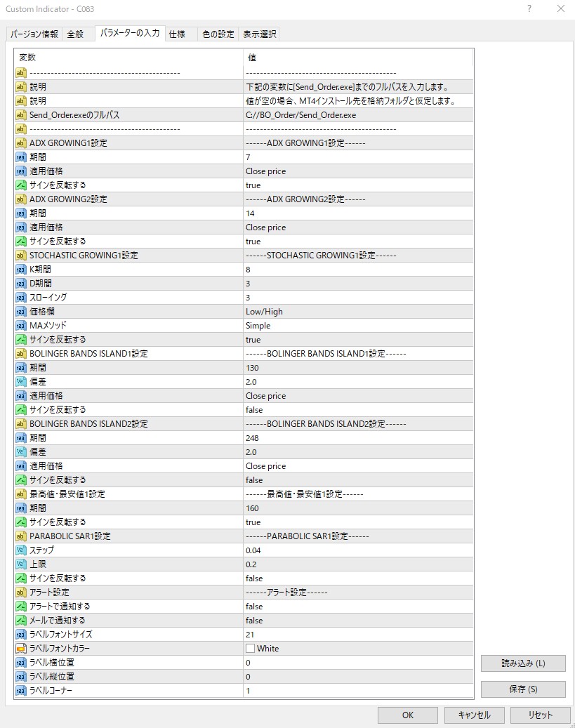Click the bool icon beside メールで通知する
This screenshot has height=728, width=575.
[x=21, y=621]
